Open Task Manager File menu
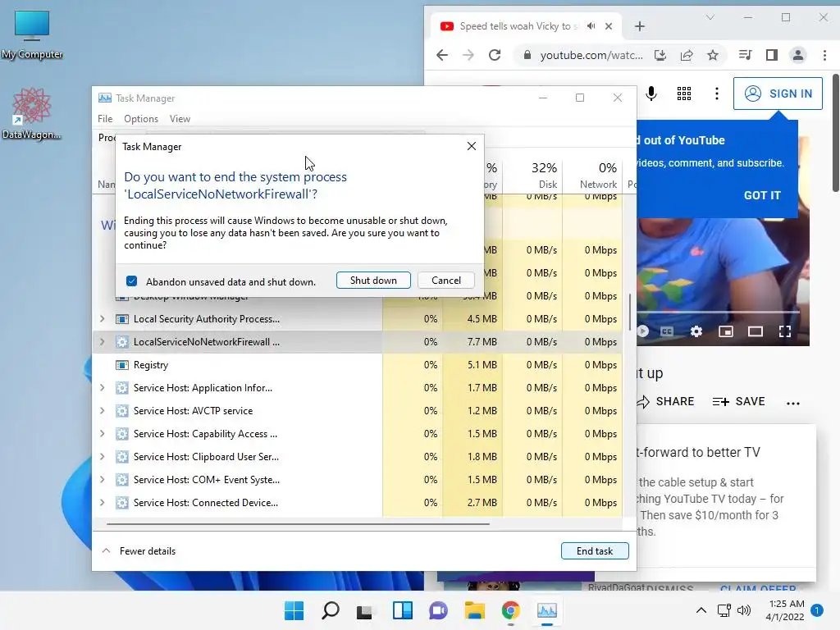Viewport: 840px width, 630px height. tap(105, 119)
